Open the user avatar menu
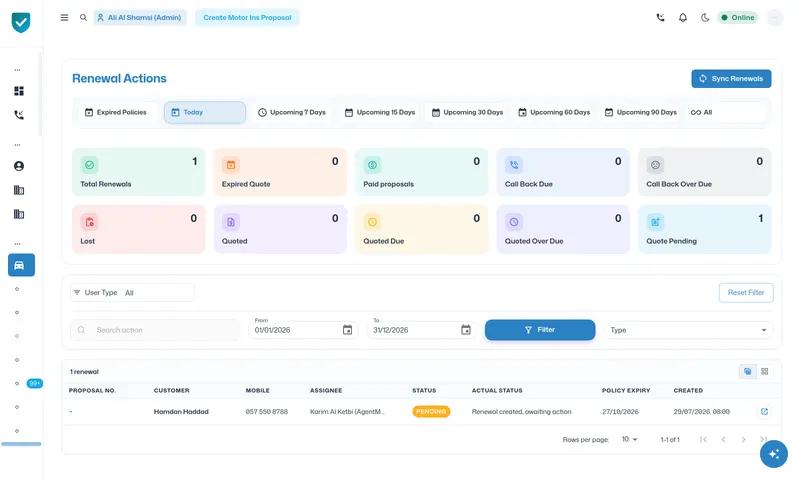This screenshot has width=800, height=480. click(774, 17)
